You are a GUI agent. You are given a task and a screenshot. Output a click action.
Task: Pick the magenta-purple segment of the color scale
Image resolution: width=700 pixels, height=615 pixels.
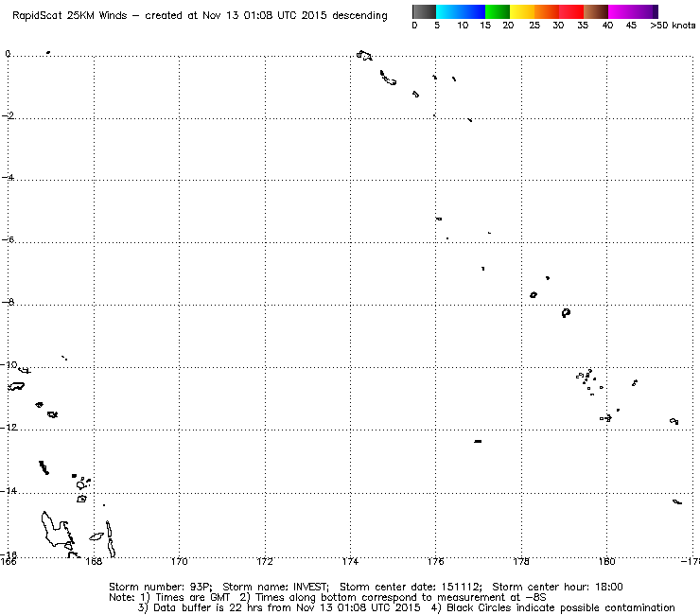(633, 11)
